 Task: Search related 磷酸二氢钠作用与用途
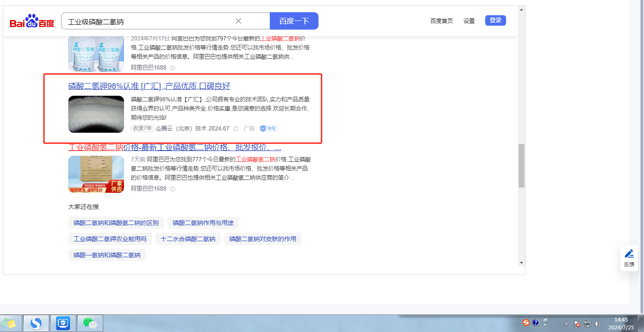(x=203, y=223)
